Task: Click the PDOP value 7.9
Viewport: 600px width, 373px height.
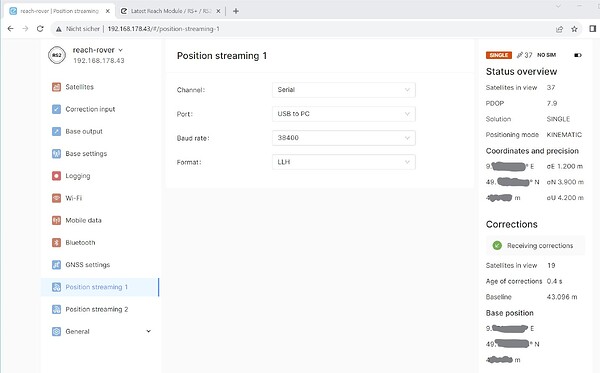Action: (x=552, y=103)
